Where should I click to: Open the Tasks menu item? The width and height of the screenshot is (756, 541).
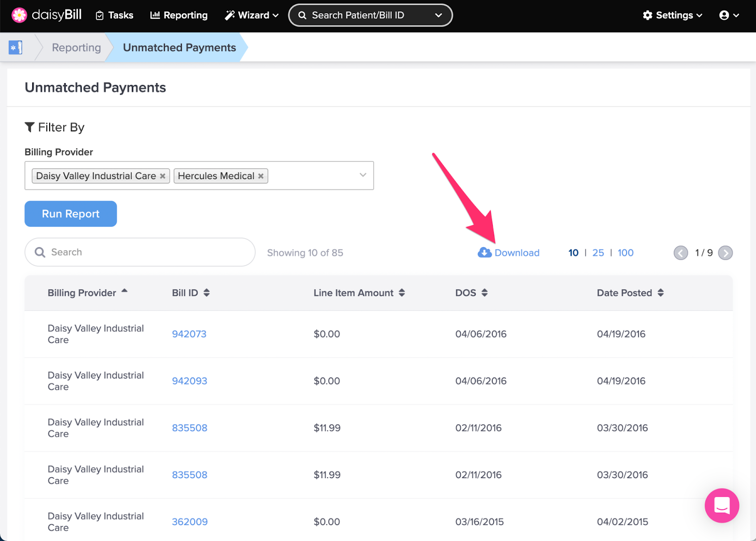coord(114,15)
